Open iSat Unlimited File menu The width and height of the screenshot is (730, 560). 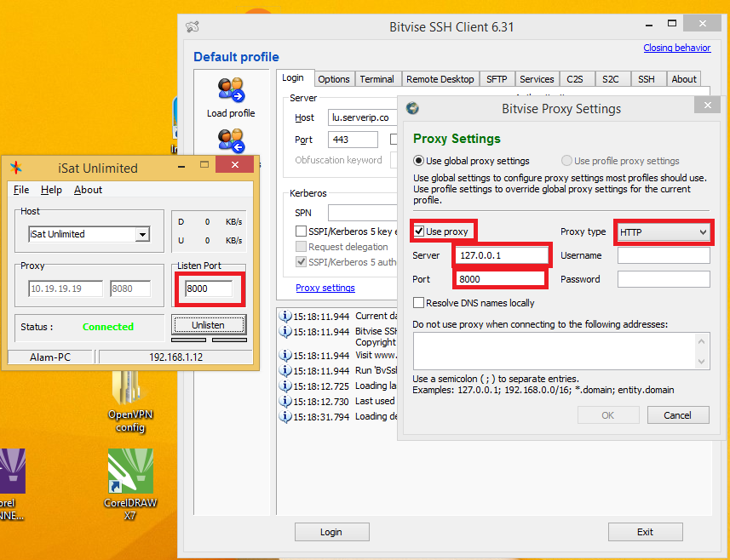(21, 190)
